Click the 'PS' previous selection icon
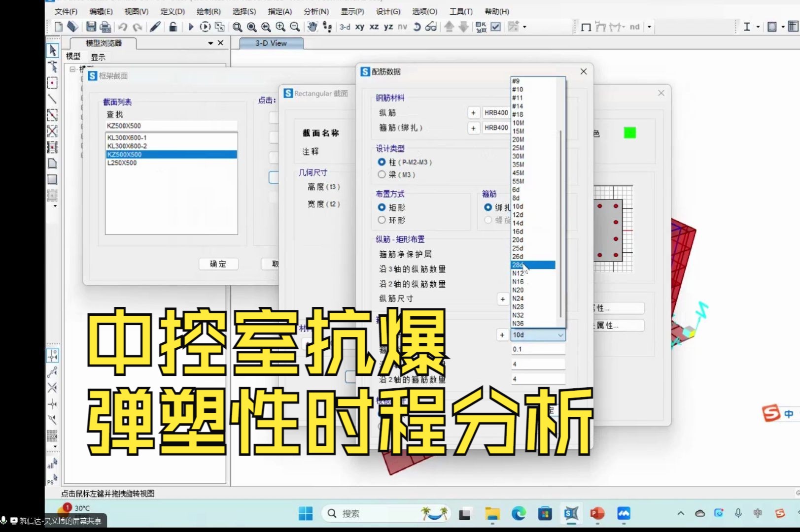Screen dimensions: 800x532 (x=52, y=479)
